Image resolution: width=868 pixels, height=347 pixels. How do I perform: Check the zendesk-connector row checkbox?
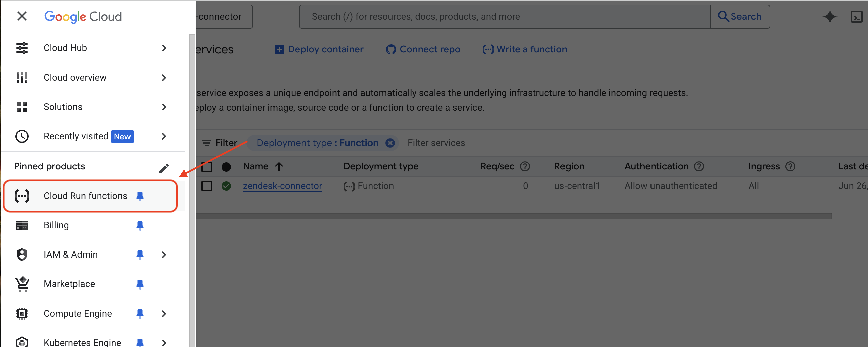click(x=206, y=186)
